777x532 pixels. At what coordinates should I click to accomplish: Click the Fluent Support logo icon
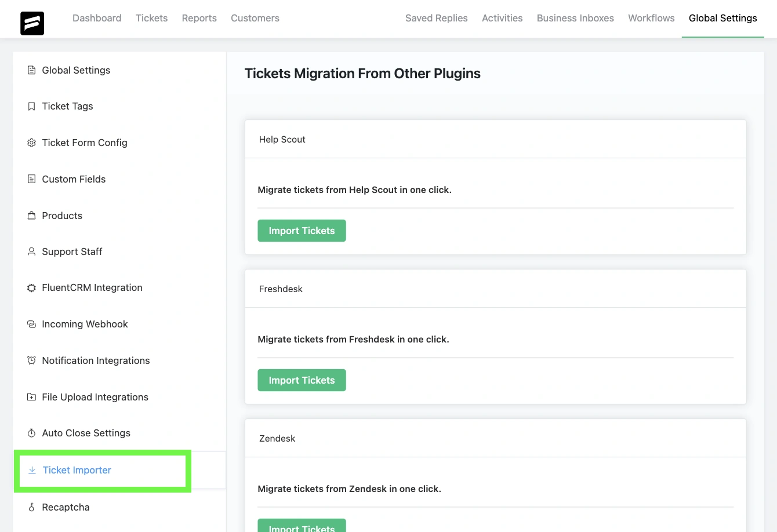click(x=32, y=23)
